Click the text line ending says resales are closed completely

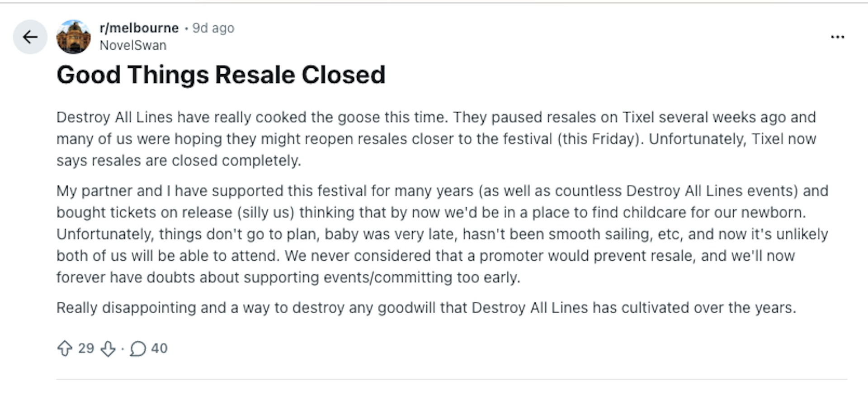179,161
